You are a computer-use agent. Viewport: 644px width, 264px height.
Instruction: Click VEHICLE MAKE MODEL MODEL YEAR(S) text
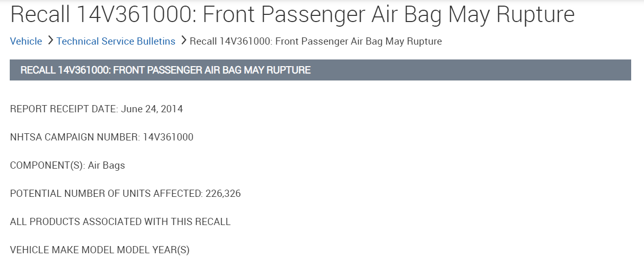(x=100, y=250)
